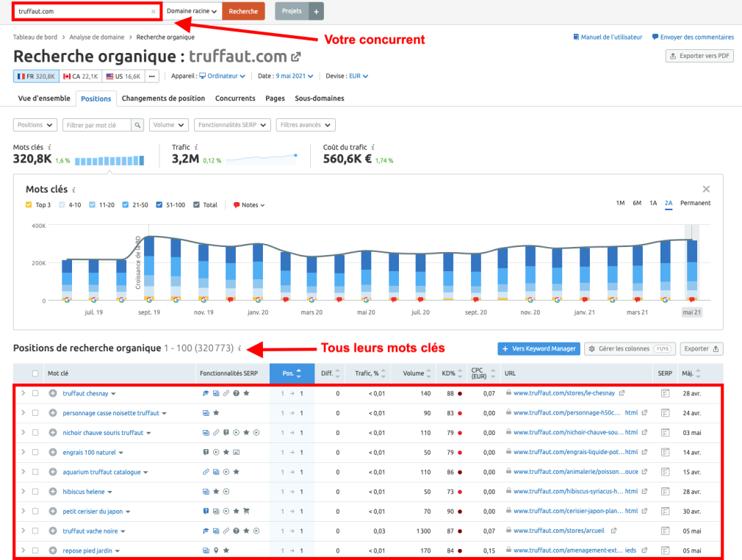Image resolution: width=742 pixels, height=560 pixels.
Task: Open external link icon for stores/arcueil URL
Action: pyautogui.click(x=613, y=531)
